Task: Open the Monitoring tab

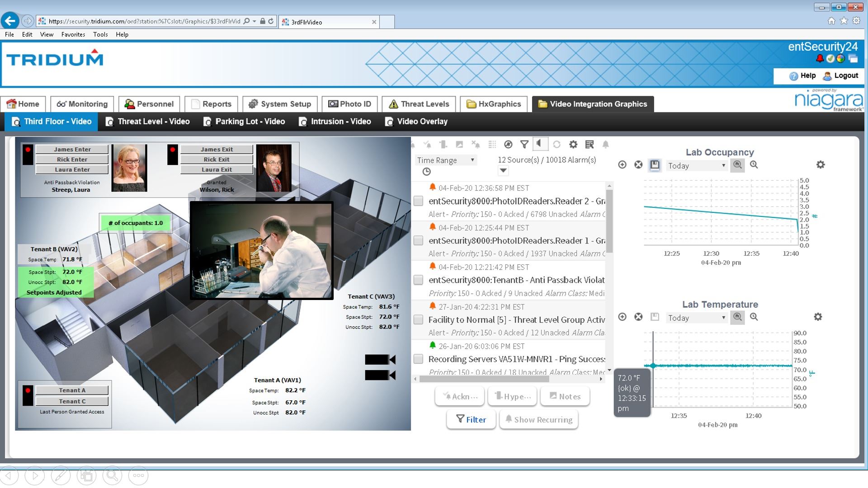Action: [82, 104]
